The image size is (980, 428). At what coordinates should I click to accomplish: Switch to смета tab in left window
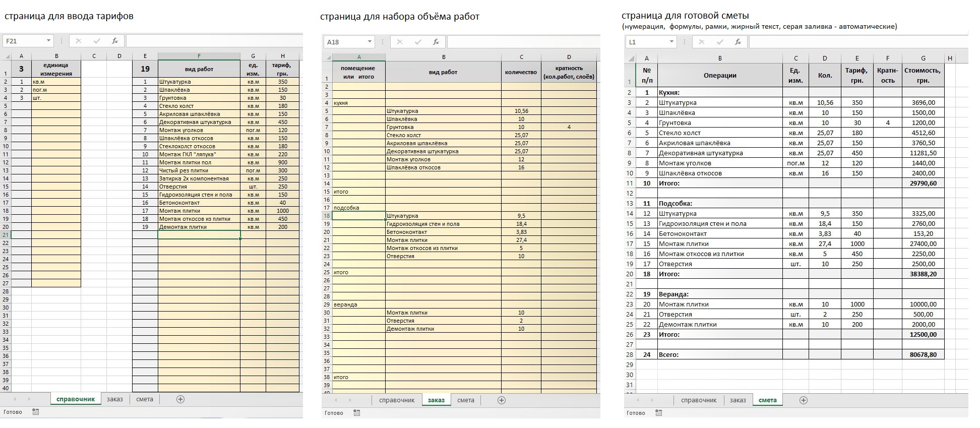(x=145, y=399)
